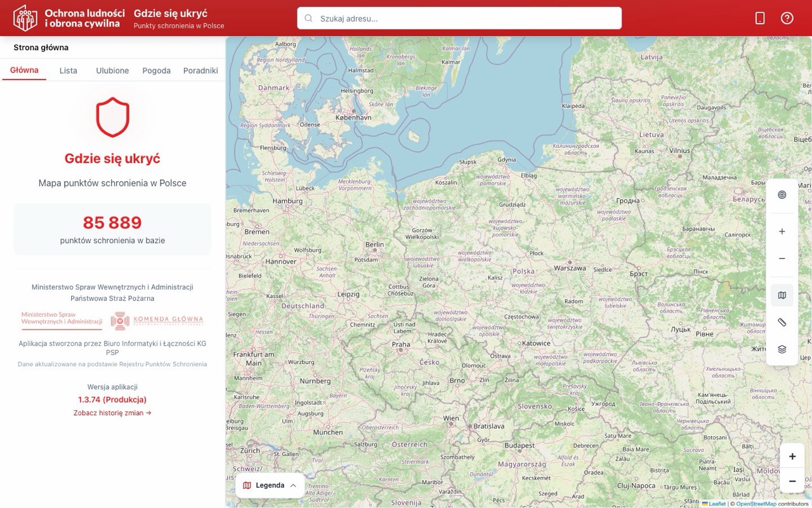Open the OpenStreetMap attribution link

(756, 504)
